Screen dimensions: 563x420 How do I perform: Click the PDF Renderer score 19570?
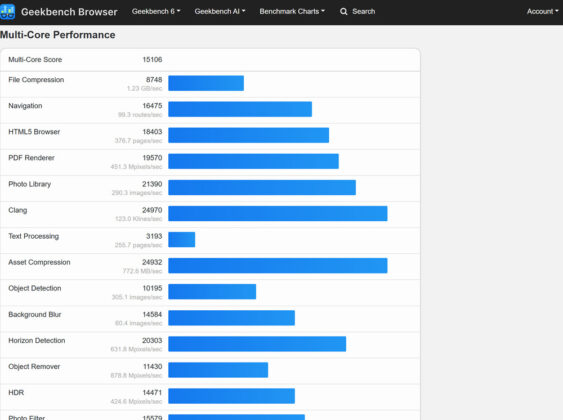pyautogui.click(x=152, y=158)
